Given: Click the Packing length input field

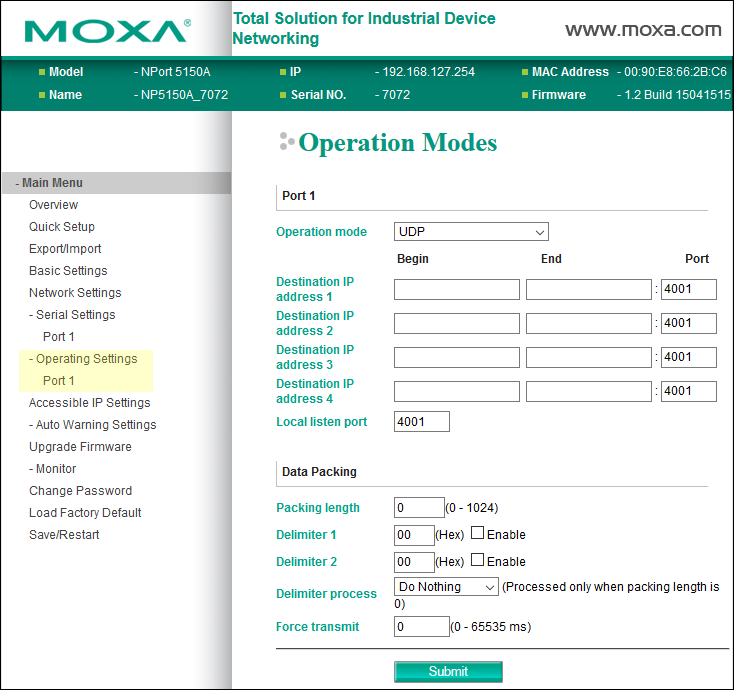Looking at the screenshot, I should 419,508.
